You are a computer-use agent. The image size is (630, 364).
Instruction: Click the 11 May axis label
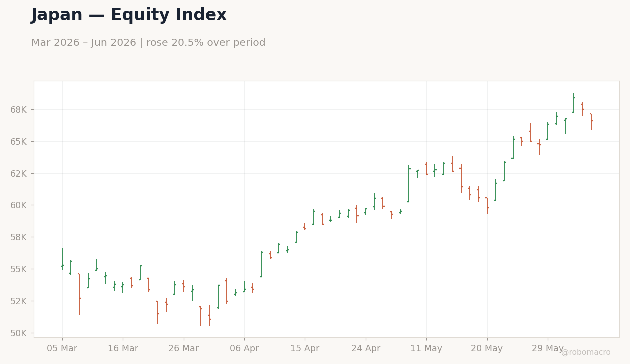tap(426, 349)
